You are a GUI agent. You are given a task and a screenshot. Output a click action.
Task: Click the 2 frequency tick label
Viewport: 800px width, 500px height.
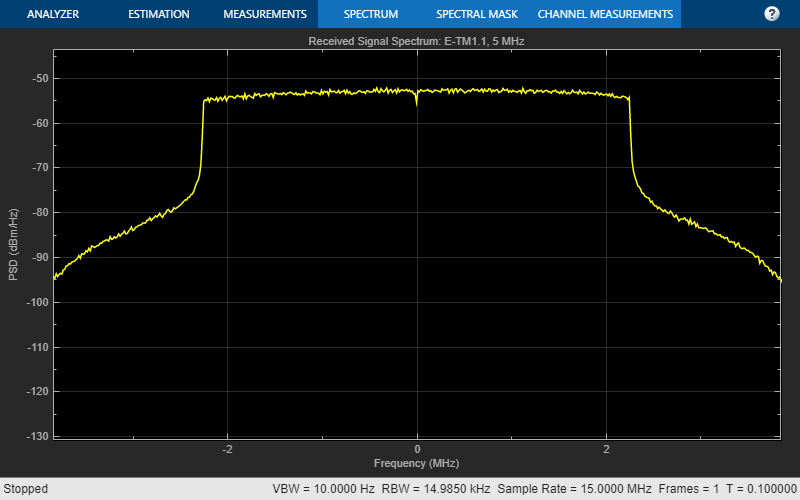(x=606, y=449)
